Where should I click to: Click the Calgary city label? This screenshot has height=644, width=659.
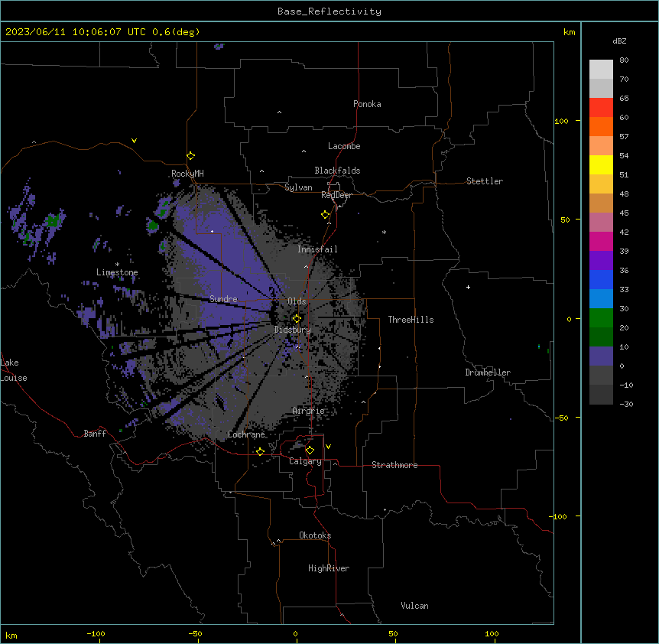tap(306, 461)
